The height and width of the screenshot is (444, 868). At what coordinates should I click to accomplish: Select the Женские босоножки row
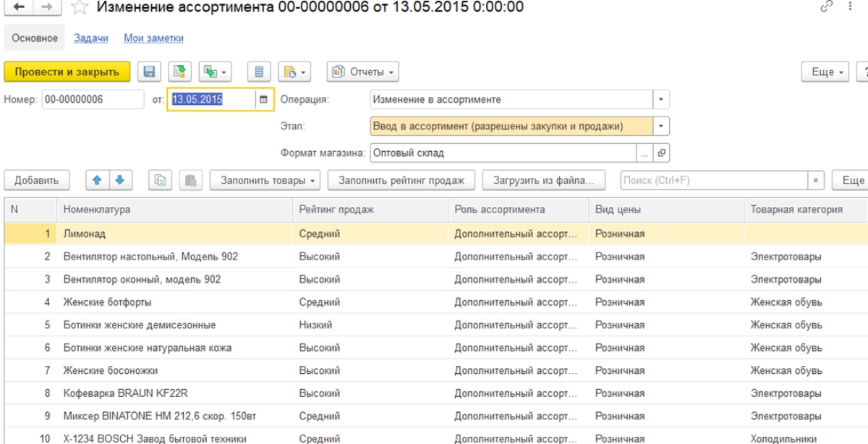[x=436, y=370]
